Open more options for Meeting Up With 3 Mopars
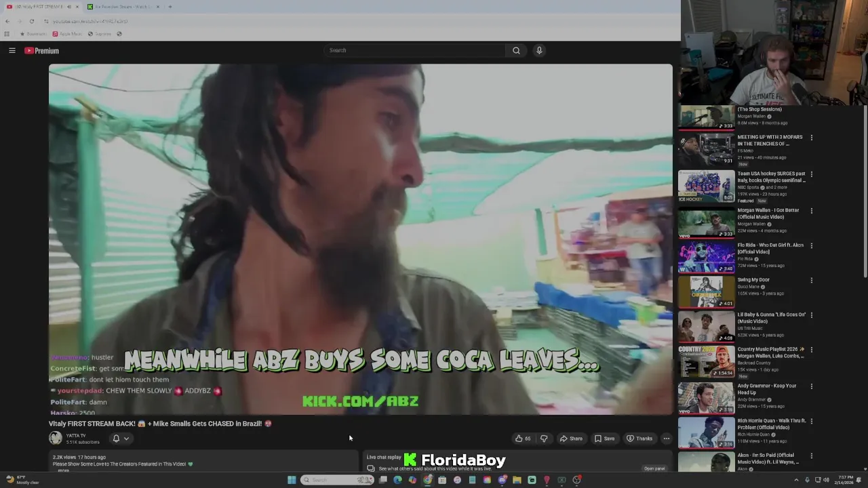The height and width of the screenshot is (488, 868). click(x=811, y=138)
